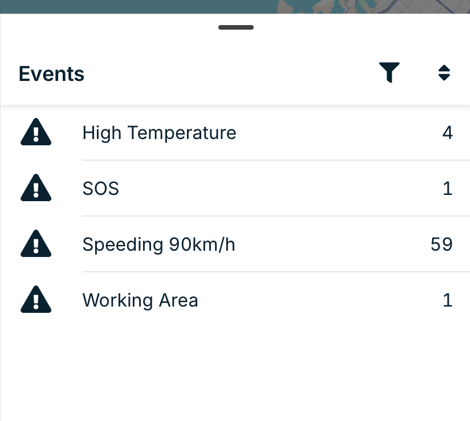Tap the bottom sheet drag handle
Screen dimensions: 470x421
236,27
